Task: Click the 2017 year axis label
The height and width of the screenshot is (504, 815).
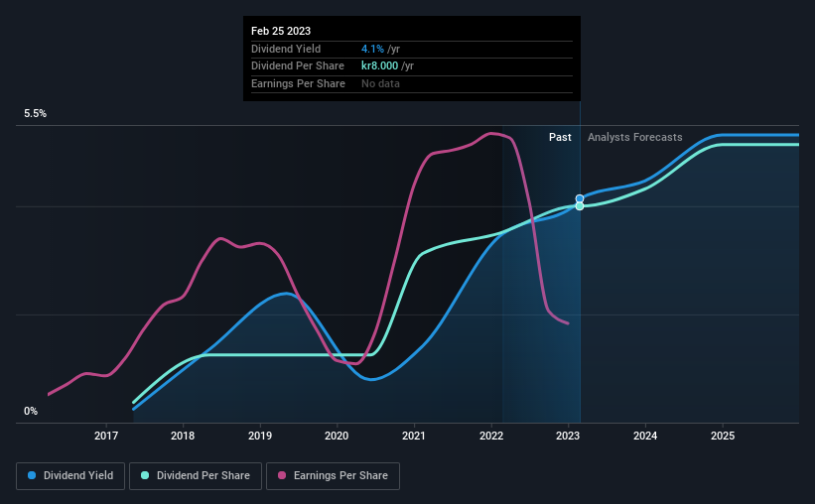Action: [x=105, y=437]
